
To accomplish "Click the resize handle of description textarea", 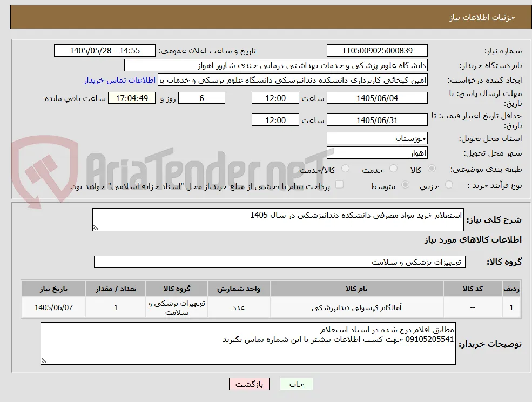I will pyautogui.click(x=96, y=228).
